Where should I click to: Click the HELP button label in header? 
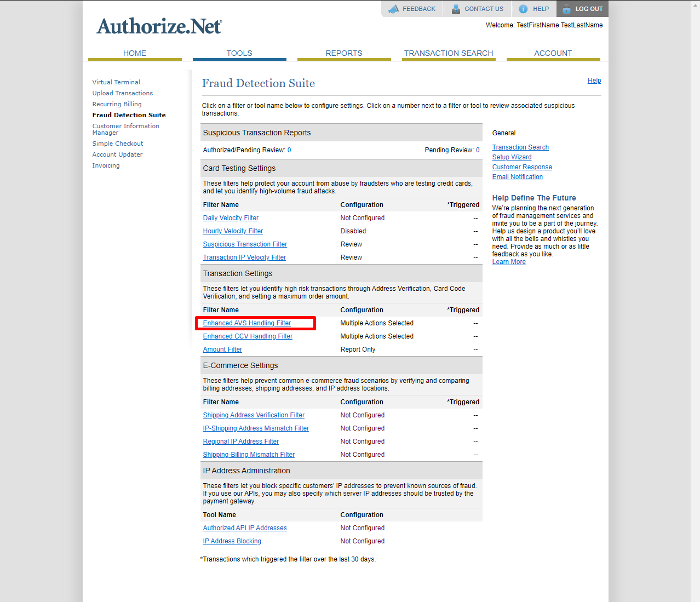541,9
